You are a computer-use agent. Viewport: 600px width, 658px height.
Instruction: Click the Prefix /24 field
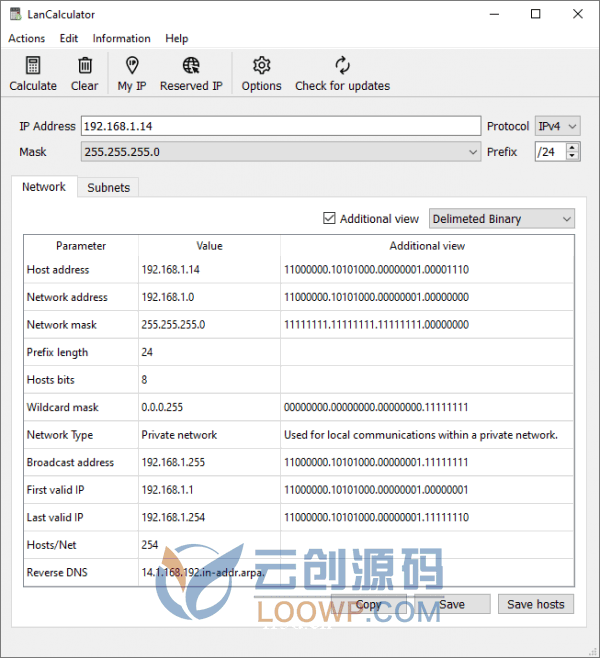coord(550,152)
